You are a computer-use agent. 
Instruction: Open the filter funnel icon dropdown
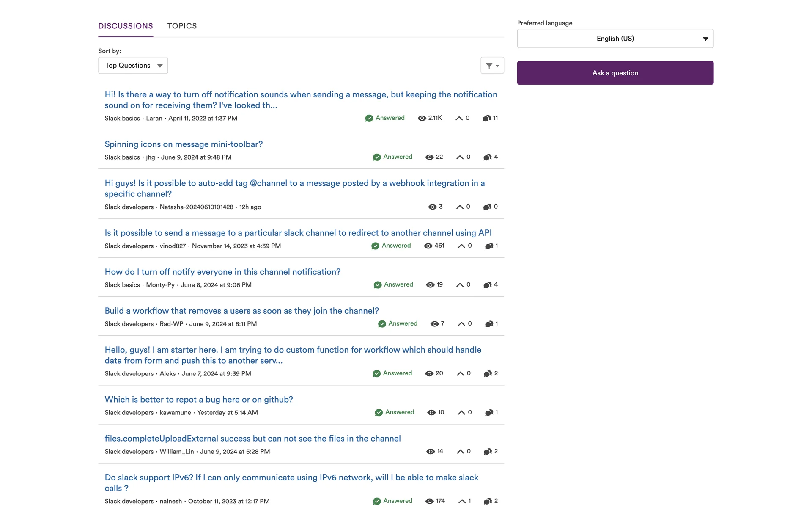(x=489, y=66)
